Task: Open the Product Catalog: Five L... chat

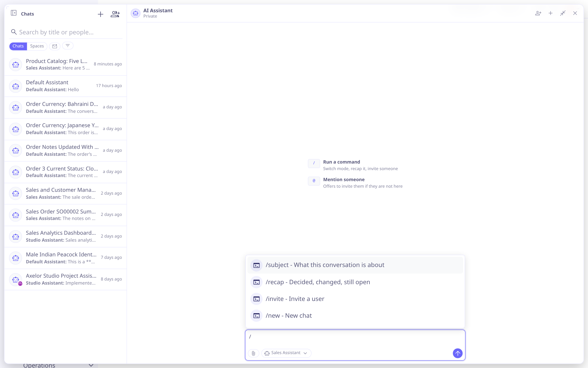Action: point(65,64)
